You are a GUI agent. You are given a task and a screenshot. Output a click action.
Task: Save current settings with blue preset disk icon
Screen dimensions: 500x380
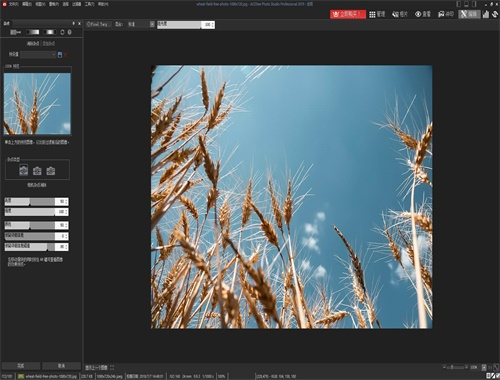pos(60,55)
